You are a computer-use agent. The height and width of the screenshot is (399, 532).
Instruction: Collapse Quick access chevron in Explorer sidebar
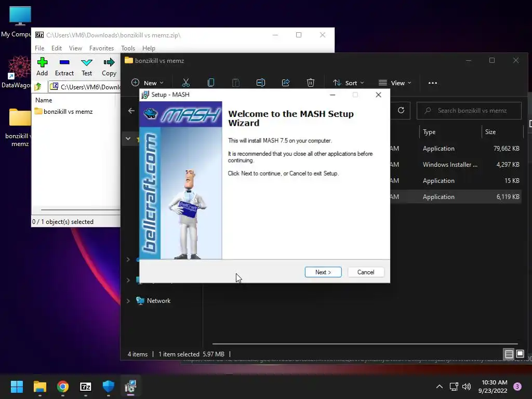pos(128,138)
